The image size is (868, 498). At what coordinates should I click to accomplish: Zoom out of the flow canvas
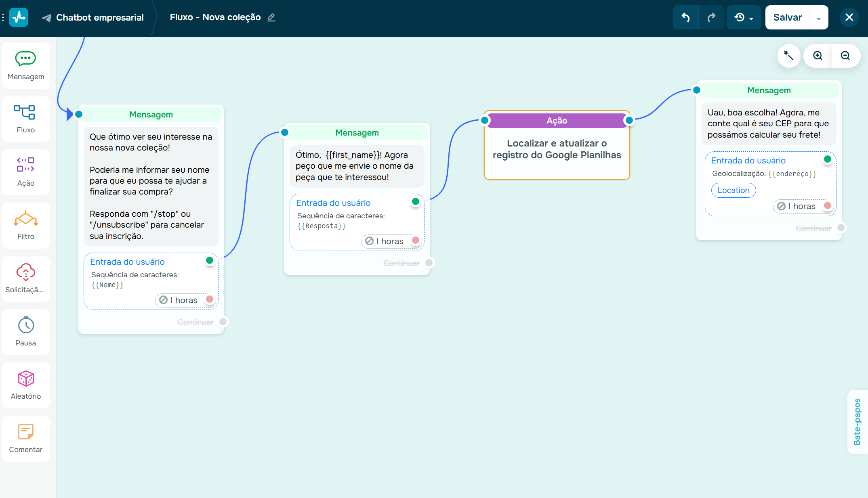(x=845, y=56)
